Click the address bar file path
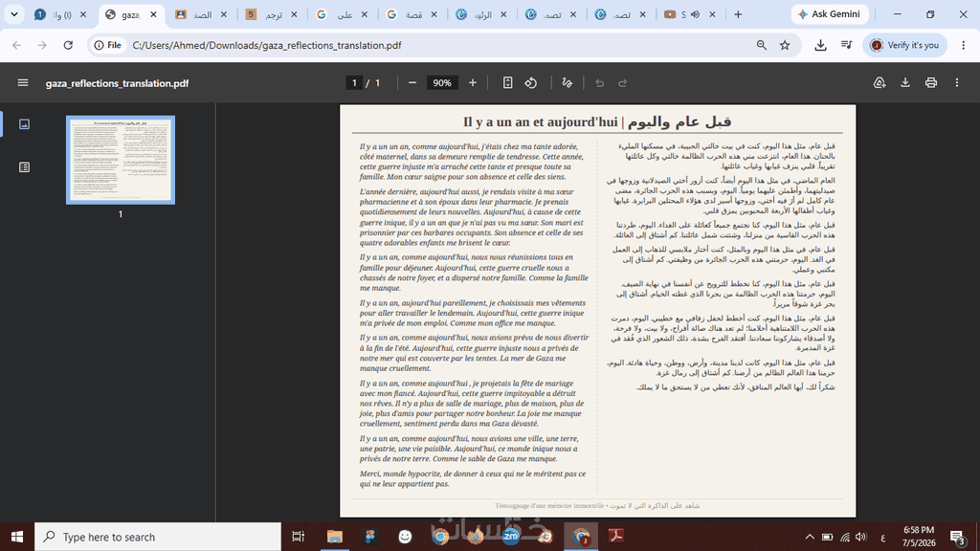The image size is (980, 551). [x=267, y=45]
